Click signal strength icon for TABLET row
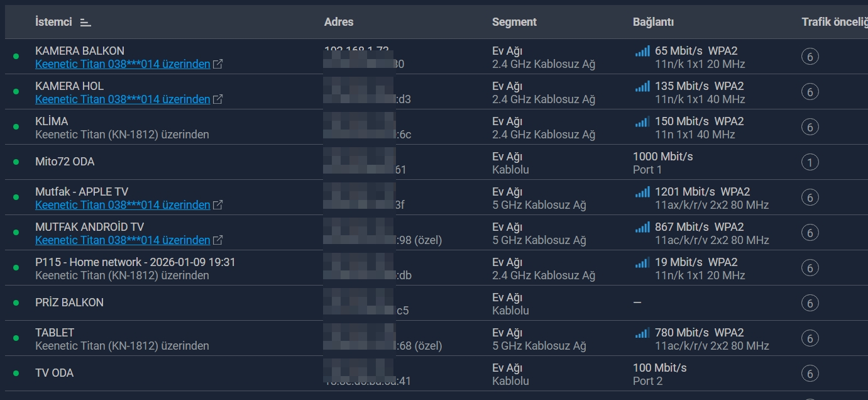This screenshot has width=868, height=400. [642, 333]
